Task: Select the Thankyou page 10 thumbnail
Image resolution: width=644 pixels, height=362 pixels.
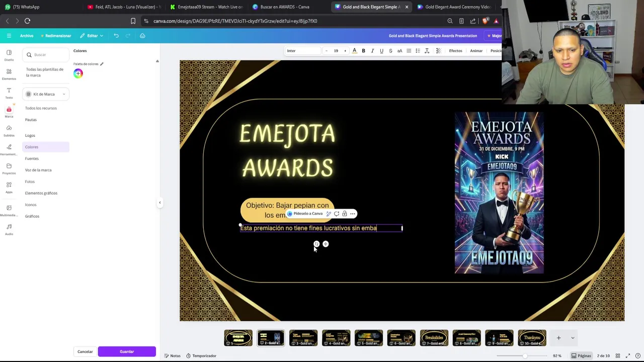Action: pos(532,338)
